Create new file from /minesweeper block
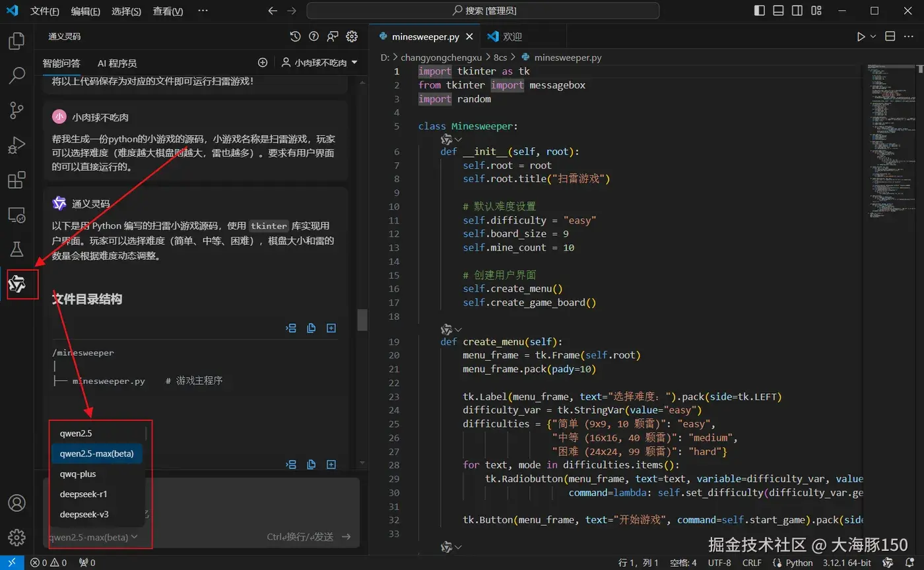The height and width of the screenshot is (570, 924). 331,328
